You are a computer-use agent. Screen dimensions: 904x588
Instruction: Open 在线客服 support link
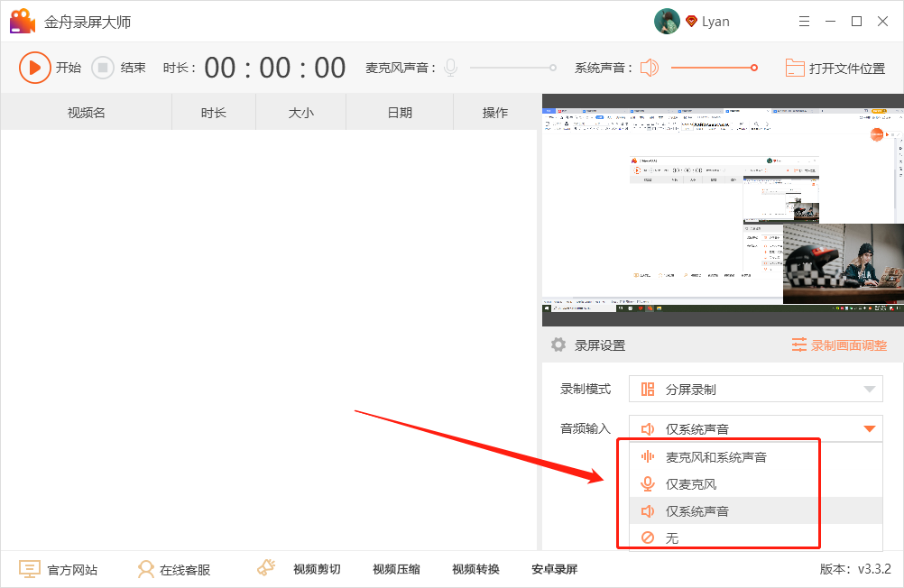[x=184, y=570]
